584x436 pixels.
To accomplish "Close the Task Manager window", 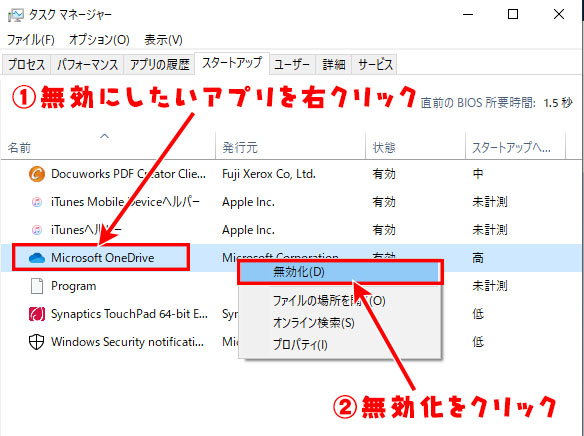I will pyautogui.click(x=559, y=15).
